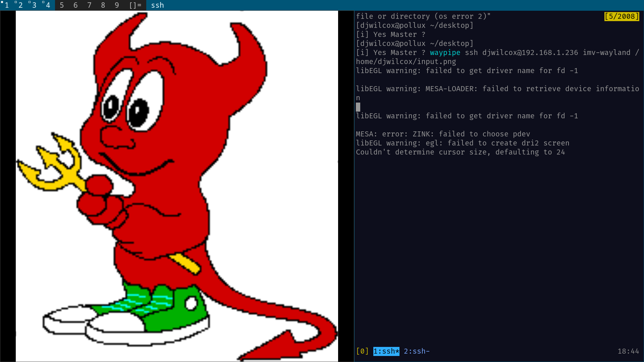Image resolution: width=644 pixels, height=362 pixels.
Task: Click the ssh window title in bar
Action: tap(157, 5)
